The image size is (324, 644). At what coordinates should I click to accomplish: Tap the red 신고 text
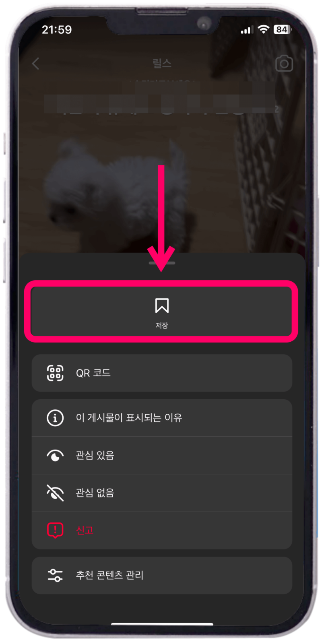point(85,530)
